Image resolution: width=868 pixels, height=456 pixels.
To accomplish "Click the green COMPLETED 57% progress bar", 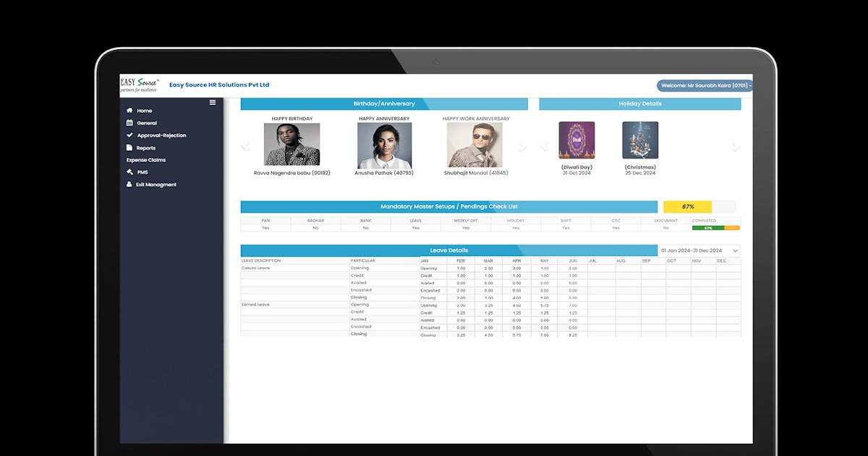I will tap(708, 228).
